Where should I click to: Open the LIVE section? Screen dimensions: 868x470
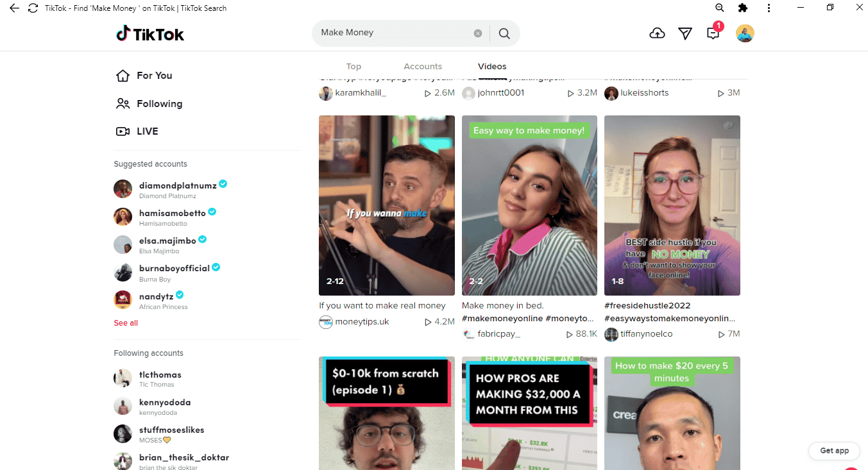(147, 131)
